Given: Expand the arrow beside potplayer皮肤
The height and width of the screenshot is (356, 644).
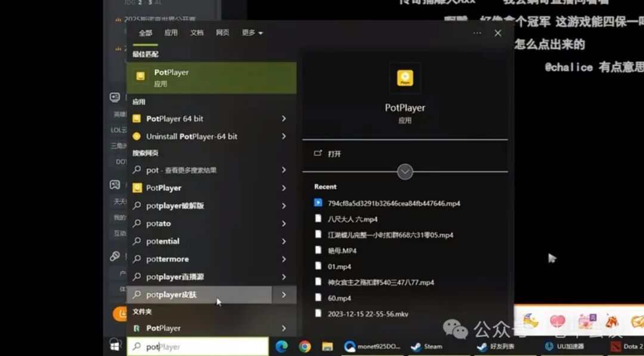Looking at the screenshot, I should tap(284, 295).
